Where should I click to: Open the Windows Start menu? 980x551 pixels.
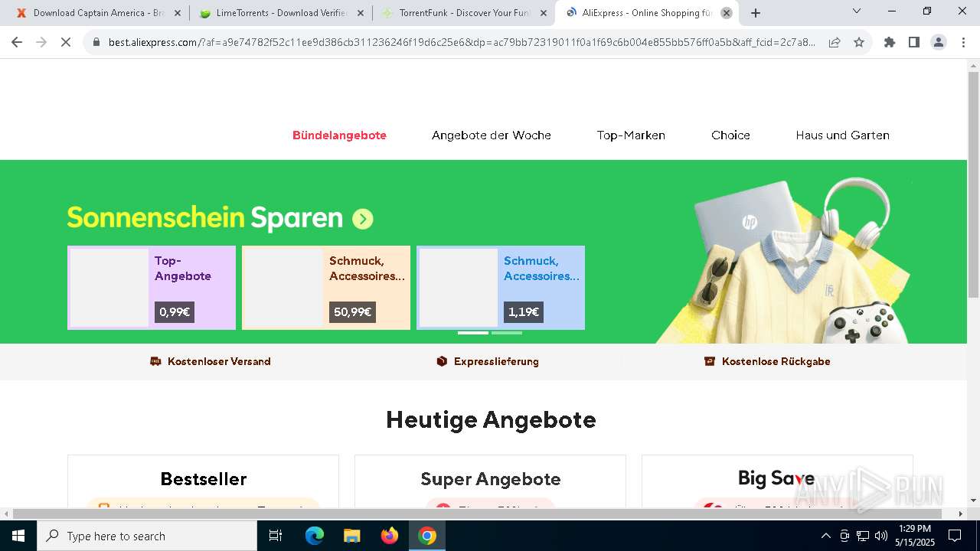[18, 536]
